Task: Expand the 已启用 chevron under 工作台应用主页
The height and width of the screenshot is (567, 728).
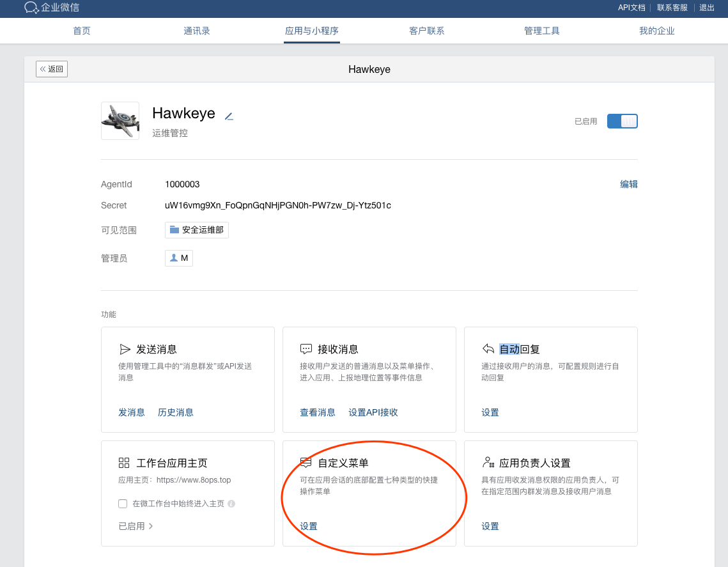Action: click(150, 525)
